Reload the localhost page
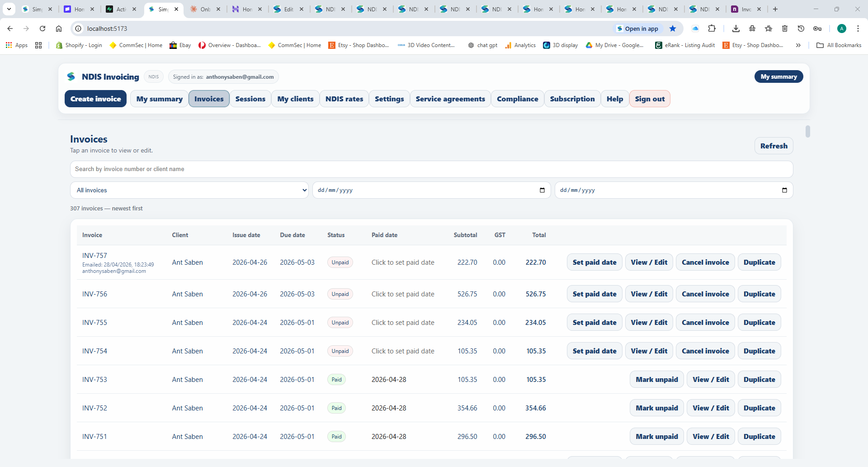 click(42, 29)
